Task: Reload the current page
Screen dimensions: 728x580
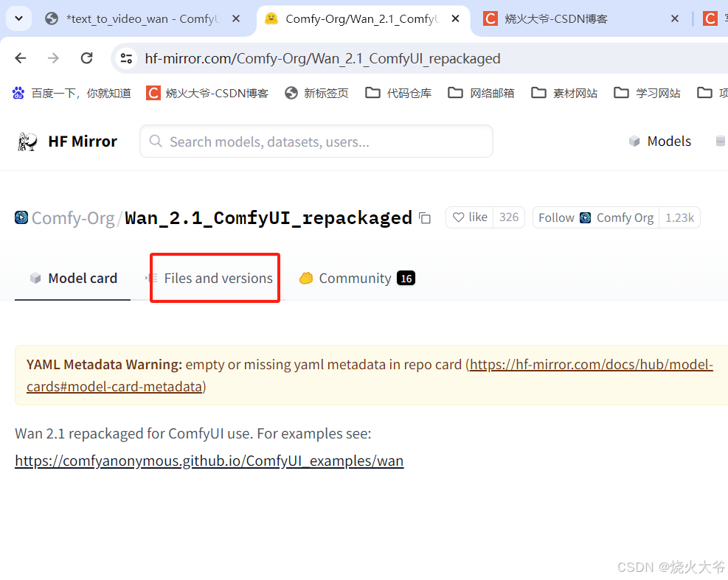Action: (87, 58)
